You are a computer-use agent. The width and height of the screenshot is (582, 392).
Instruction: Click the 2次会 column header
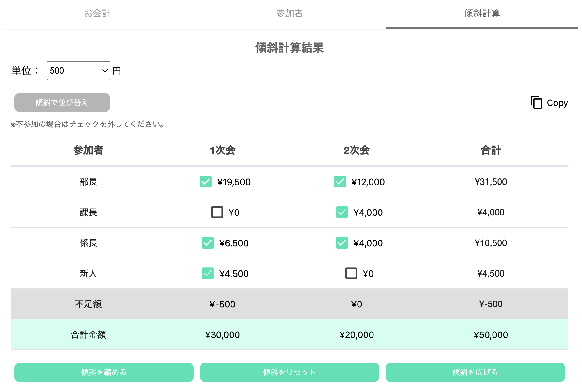(x=357, y=150)
